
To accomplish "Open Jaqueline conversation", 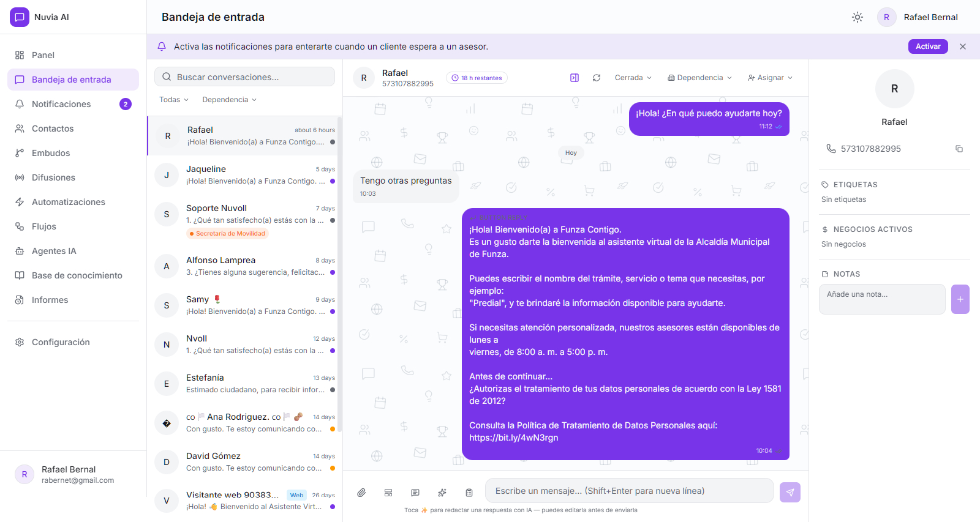I will coord(243,175).
